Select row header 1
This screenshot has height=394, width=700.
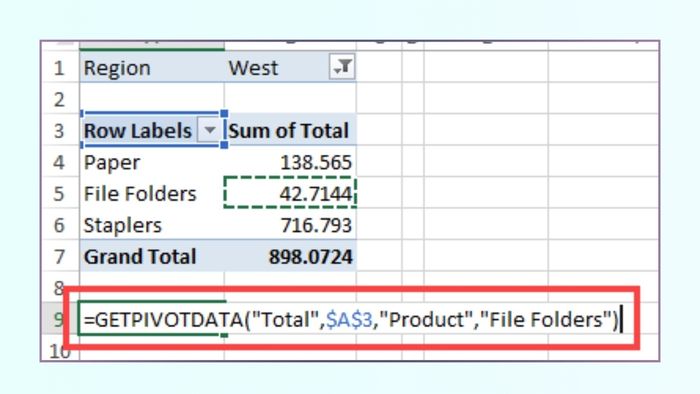click(x=60, y=67)
